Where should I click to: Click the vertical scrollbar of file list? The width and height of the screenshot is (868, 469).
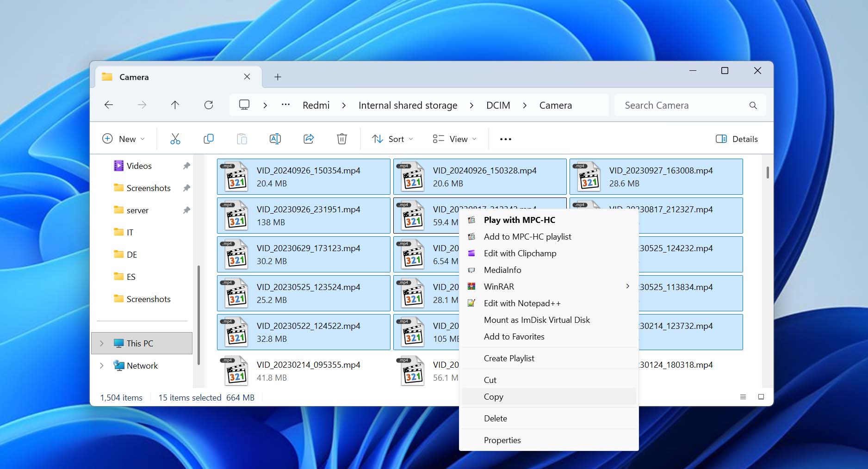click(x=768, y=173)
